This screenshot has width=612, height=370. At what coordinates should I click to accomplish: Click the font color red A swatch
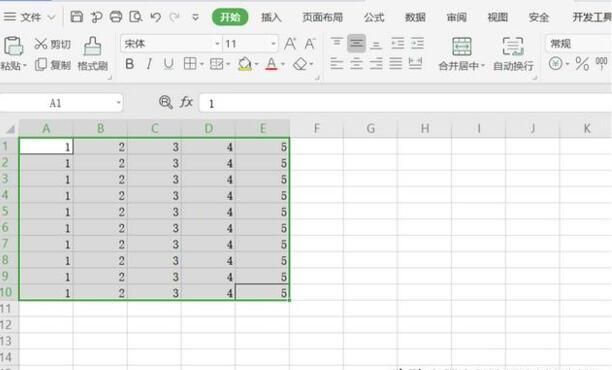[x=271, y=64]
